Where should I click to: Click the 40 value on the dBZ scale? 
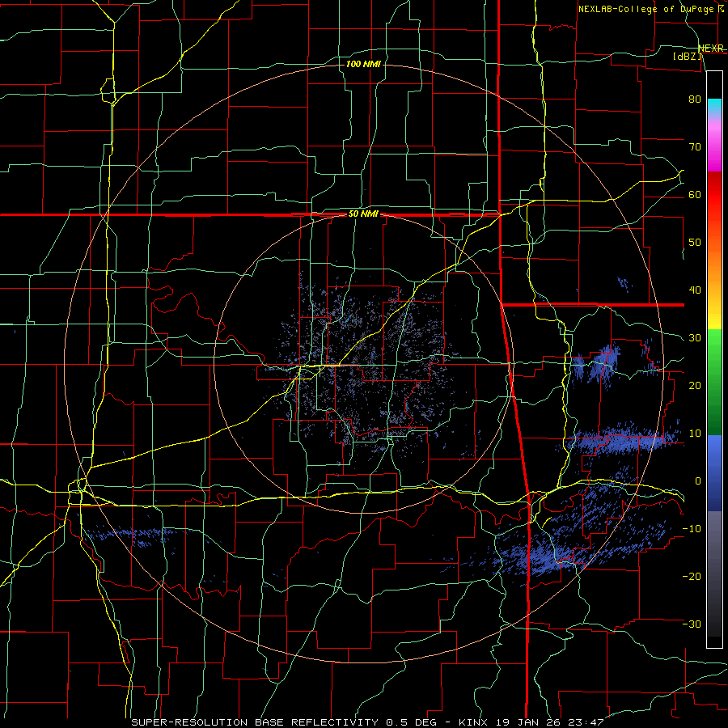[695, 290]
